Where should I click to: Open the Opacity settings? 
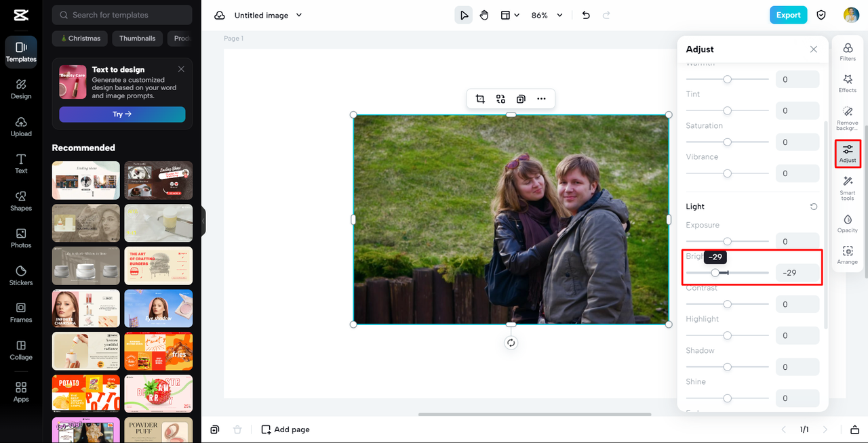(847, 224)
